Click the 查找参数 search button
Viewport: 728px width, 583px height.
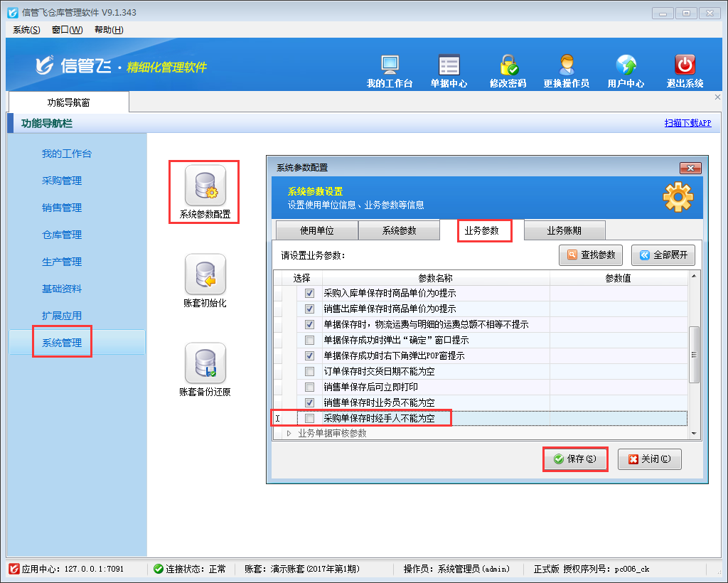591,255
